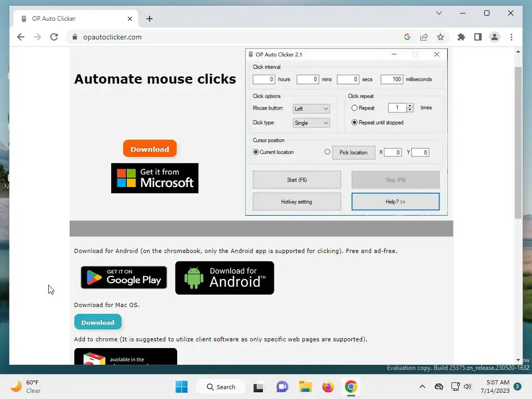Bookmark this tab with the star

[441, 37]
